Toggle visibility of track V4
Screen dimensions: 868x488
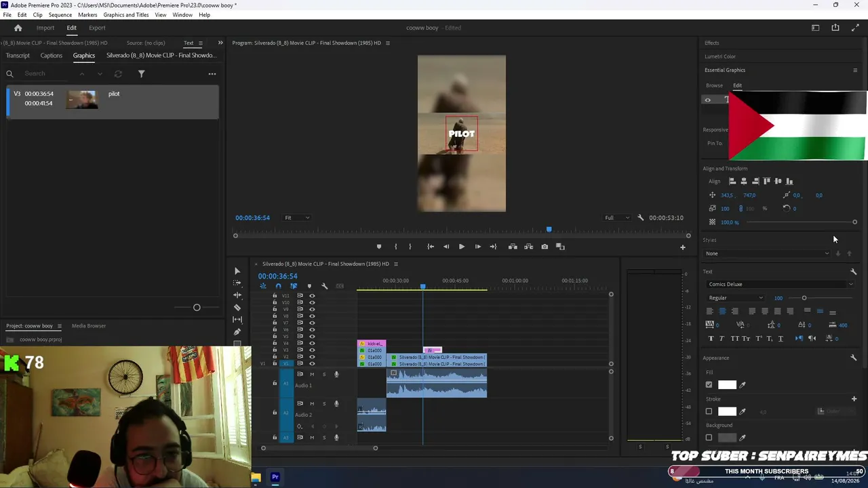tap(312, 343)
